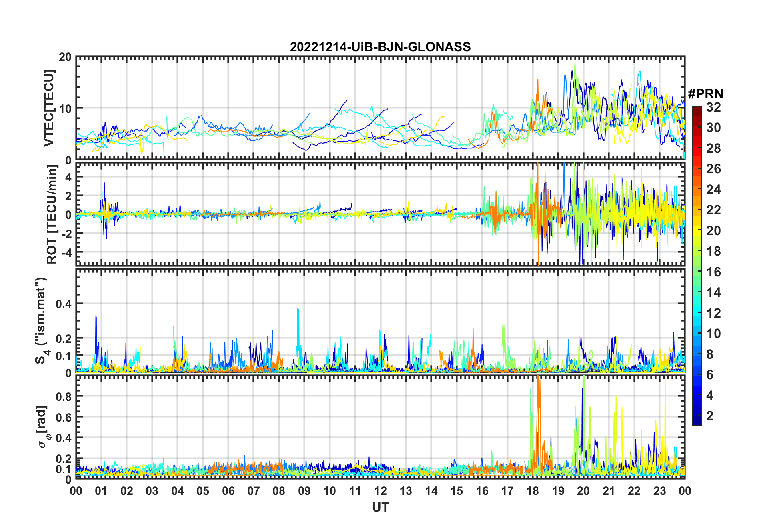This screenshot has width=761, height=532.
Task: Click the UT axis tick "13"
Action: click(x=406, y=491)
